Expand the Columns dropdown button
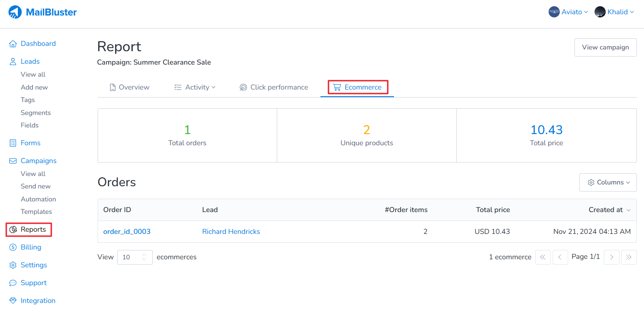The width and height of the screenshot is (644, 319). [608, 182]
